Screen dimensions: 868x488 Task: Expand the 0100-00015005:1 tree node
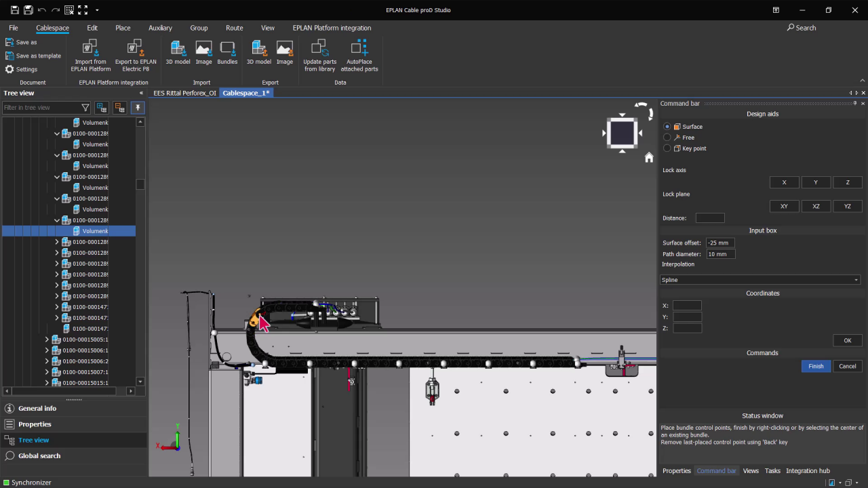point(46,339)
